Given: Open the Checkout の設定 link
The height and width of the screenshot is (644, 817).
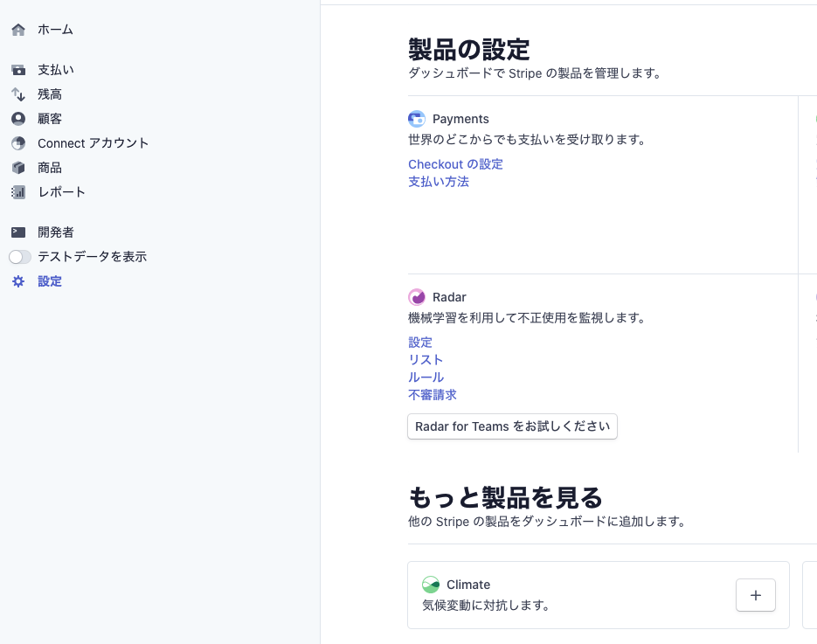Looking at the screenshot, I should tap(455, 164).
